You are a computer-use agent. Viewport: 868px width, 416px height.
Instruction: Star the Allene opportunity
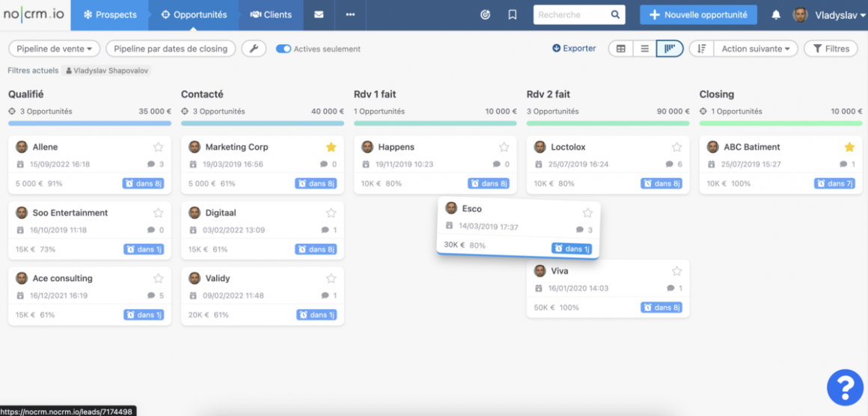pos(158,147)
